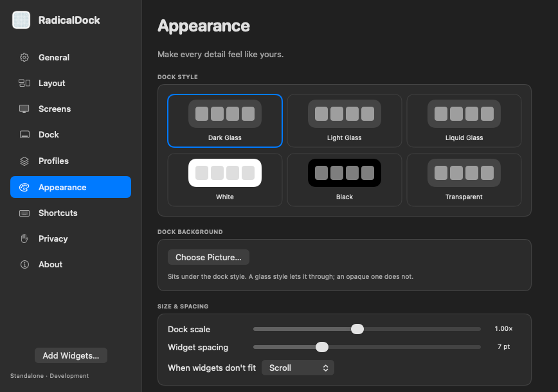The width and height of the screenshot is (558, 392).
Task: Open the Screens settings
Action: (x=71, y=109)
